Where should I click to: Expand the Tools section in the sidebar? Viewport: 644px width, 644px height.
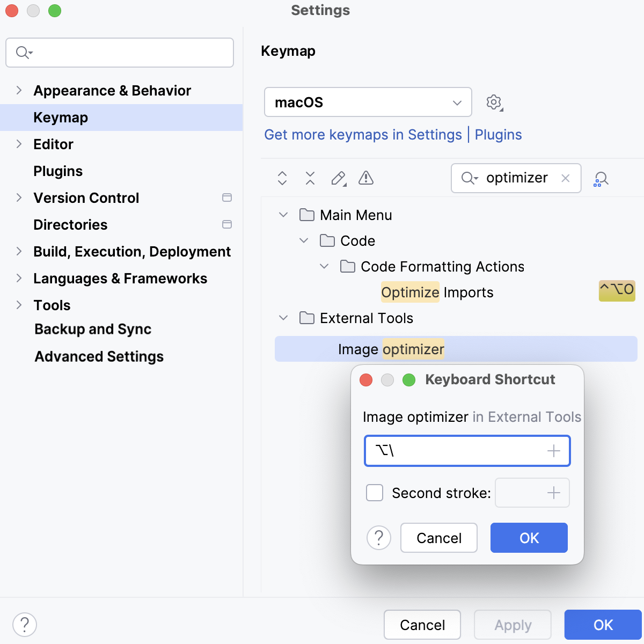(x=19, y=305)
